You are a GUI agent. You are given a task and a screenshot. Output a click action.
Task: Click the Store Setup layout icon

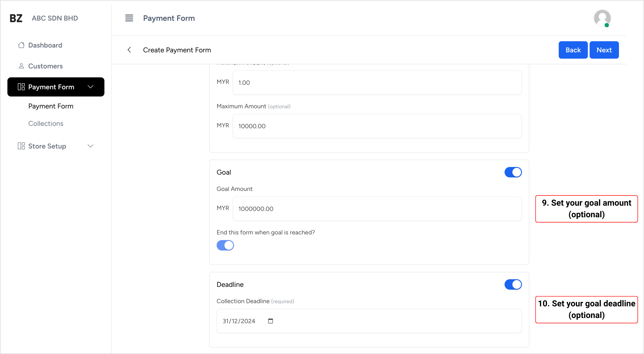coord(21,146)
